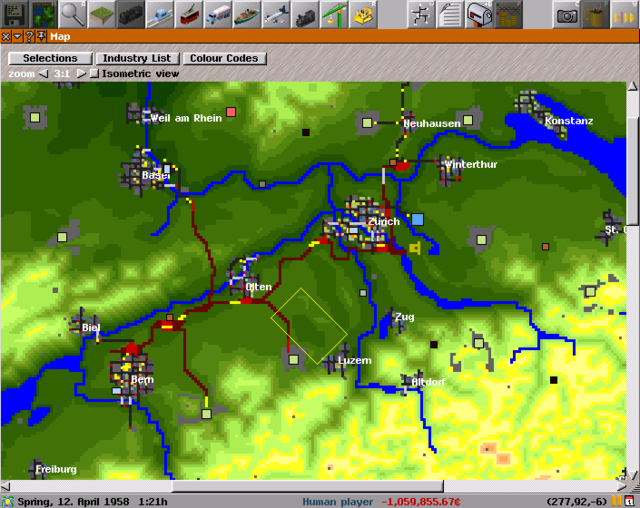Open the tanker truck tools icon
Viewport: 640px width, 508px height.
(x=218, y=14)
